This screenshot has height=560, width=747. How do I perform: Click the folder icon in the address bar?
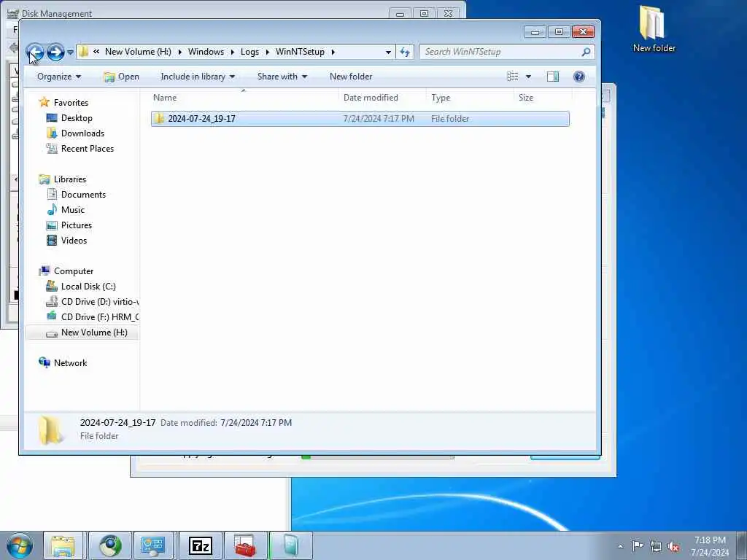[x=84, y=52]
